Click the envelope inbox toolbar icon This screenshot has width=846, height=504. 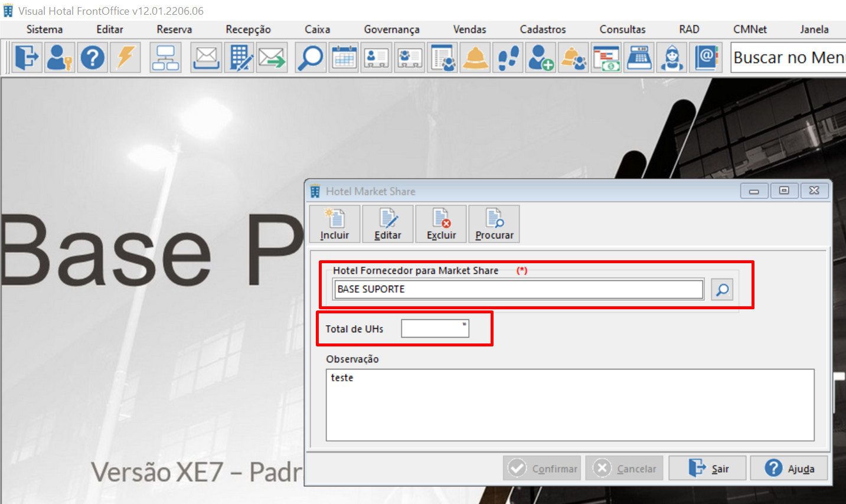pos(206,58)
